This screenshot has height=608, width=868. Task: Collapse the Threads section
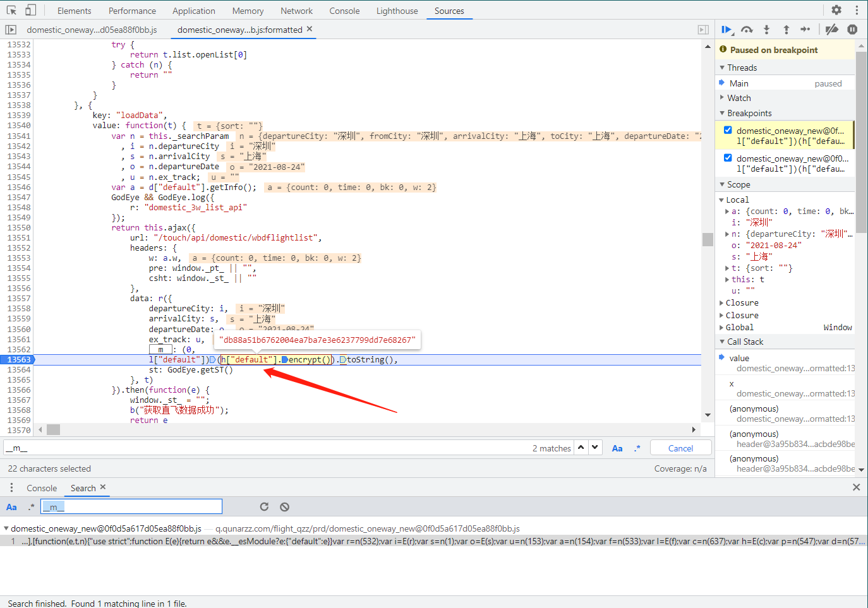coord(722,68)
